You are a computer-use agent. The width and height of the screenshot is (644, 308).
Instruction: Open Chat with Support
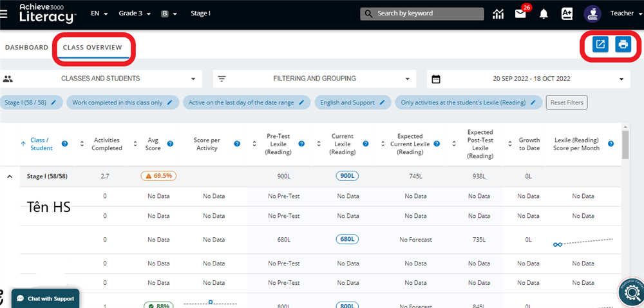coord(46,298)
